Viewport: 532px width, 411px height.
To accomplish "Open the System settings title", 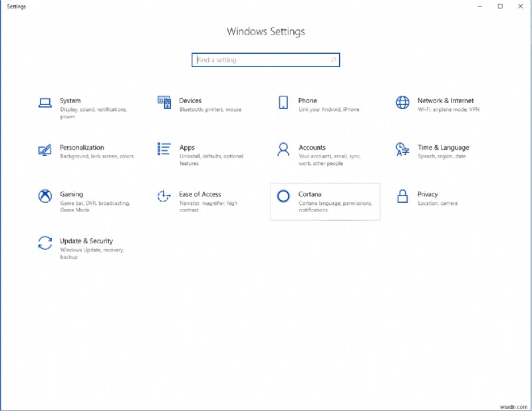I will [70, 100].
